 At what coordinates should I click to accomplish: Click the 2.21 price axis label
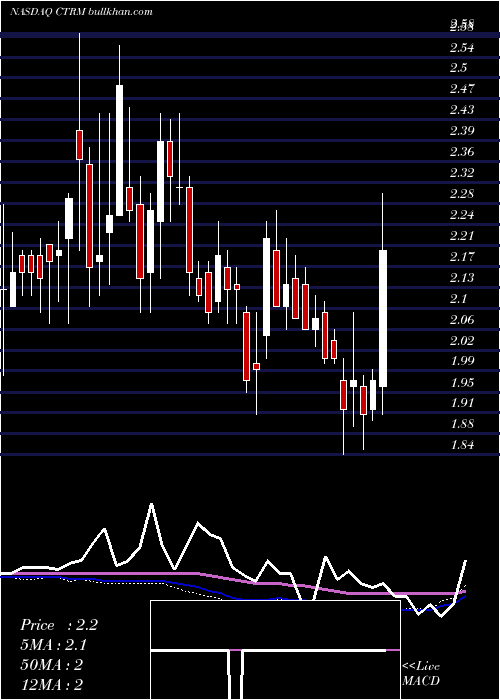[x=462, y=236]
